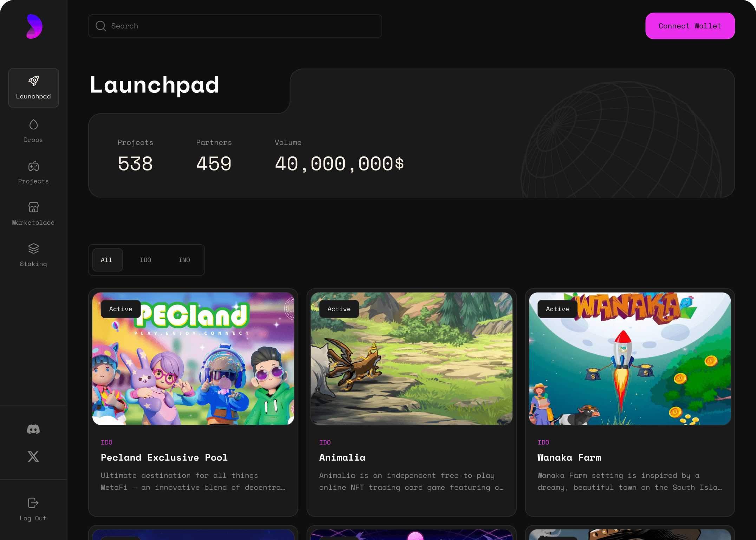756x540 pixels.
Task: Click Active badge on Animalia card
Action: pos(339,309)
